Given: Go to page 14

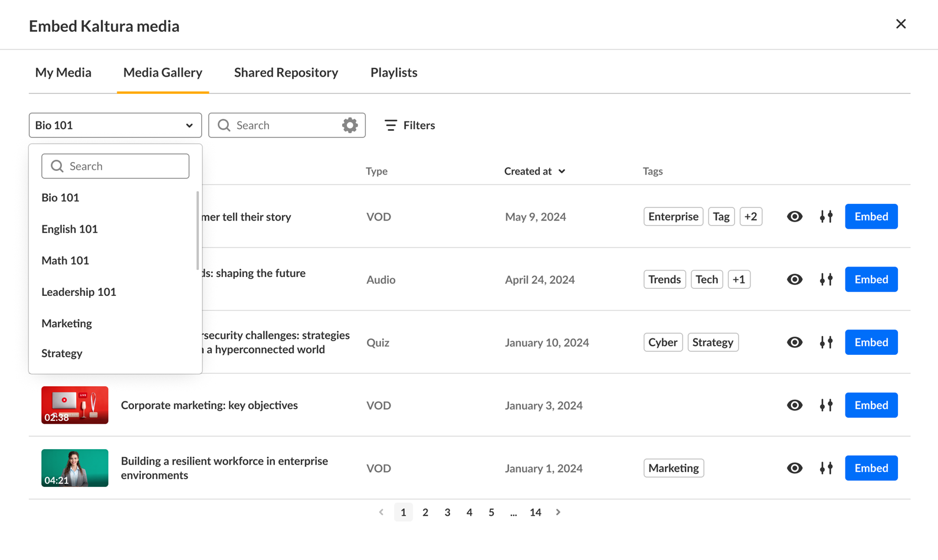Looking at the screenshot, I should click(x=535, y=512).
